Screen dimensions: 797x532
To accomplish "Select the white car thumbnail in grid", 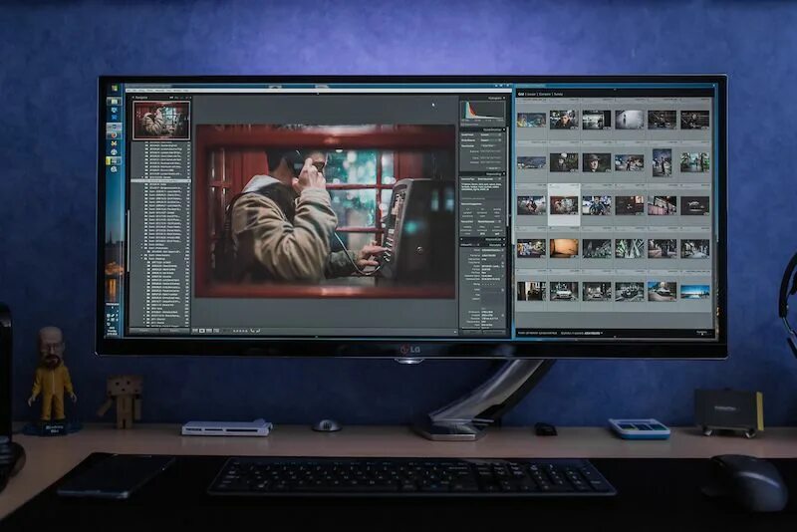I will pyautogui.click(x=564, y=292).
